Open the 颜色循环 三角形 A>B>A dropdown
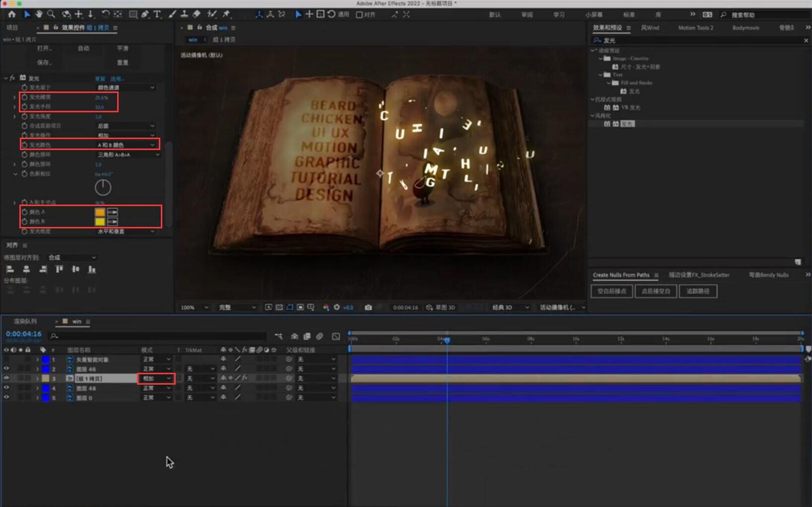This screenshot has width=812, height=507. pos(128,155)
